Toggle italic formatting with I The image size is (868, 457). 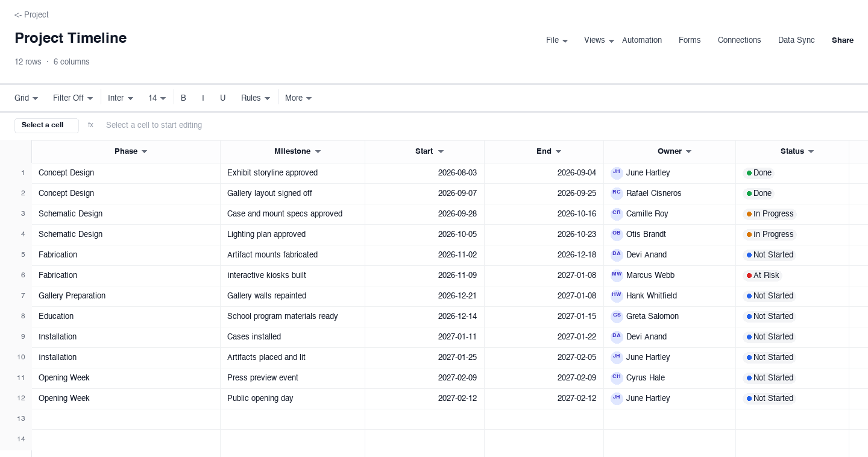pos(203,98)
